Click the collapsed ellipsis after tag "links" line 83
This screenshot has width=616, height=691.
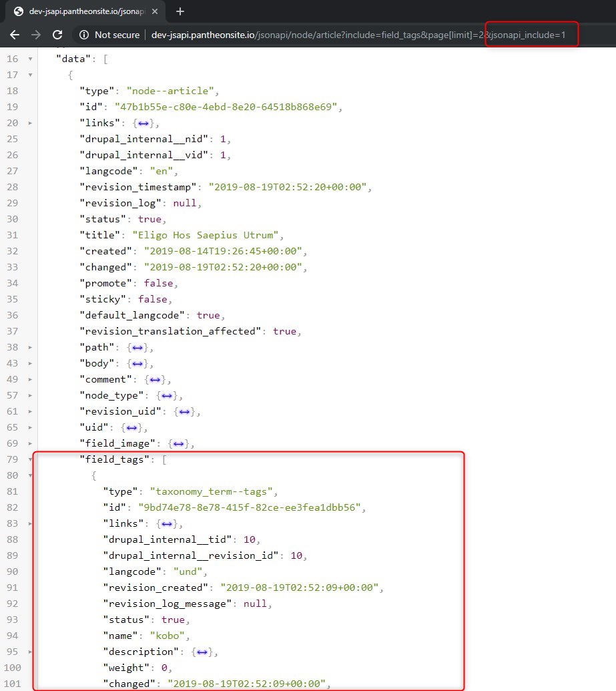[x=167, y=524]
